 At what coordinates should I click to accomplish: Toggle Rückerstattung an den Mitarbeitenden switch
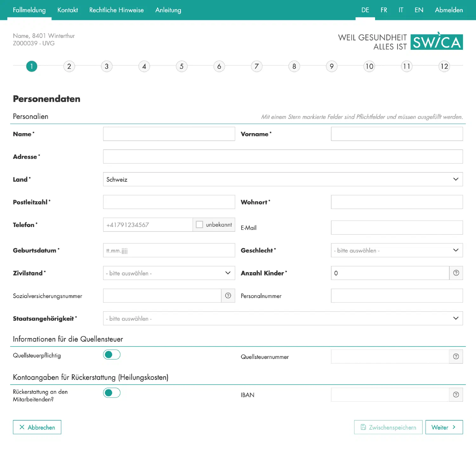click(x=112, y=393)
